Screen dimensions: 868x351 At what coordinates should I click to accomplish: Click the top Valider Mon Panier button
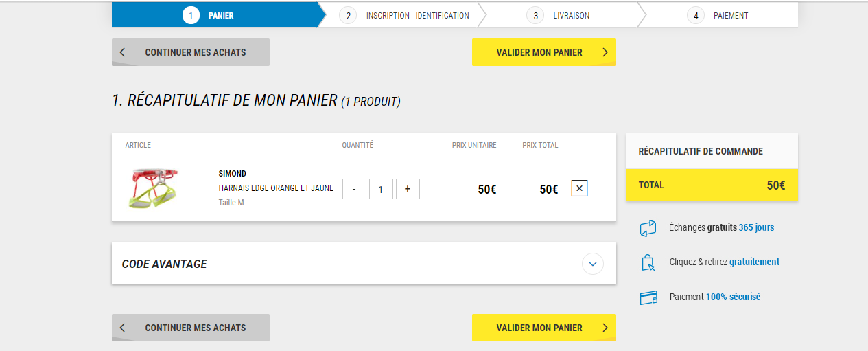click(x=544, y=52)
